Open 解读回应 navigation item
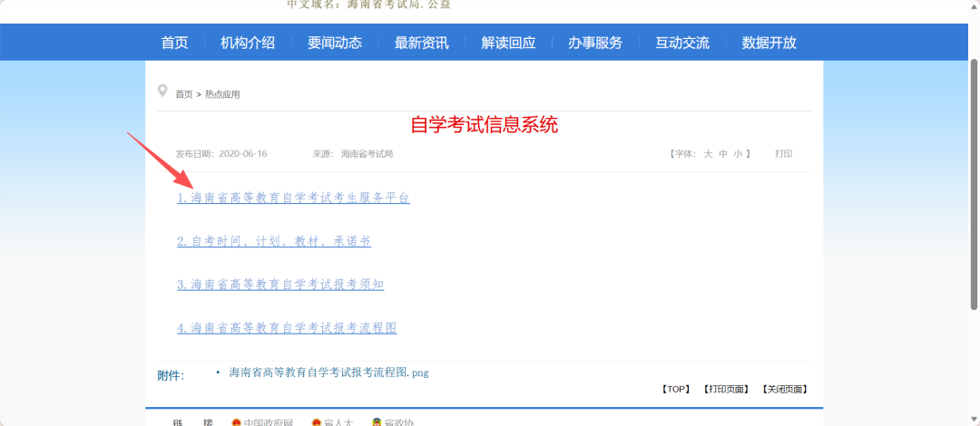The width and height of the screenshot is (980, 426). coord(508,44)
